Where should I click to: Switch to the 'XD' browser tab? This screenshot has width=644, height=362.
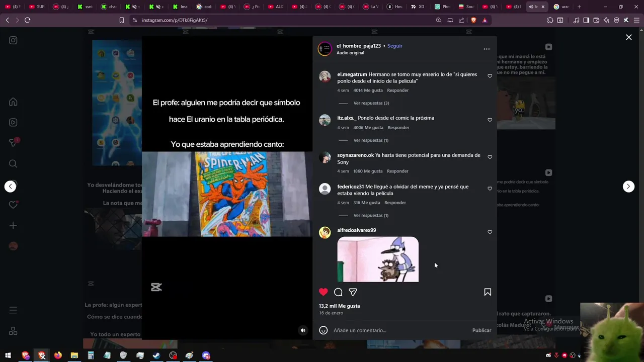point(418,7)
